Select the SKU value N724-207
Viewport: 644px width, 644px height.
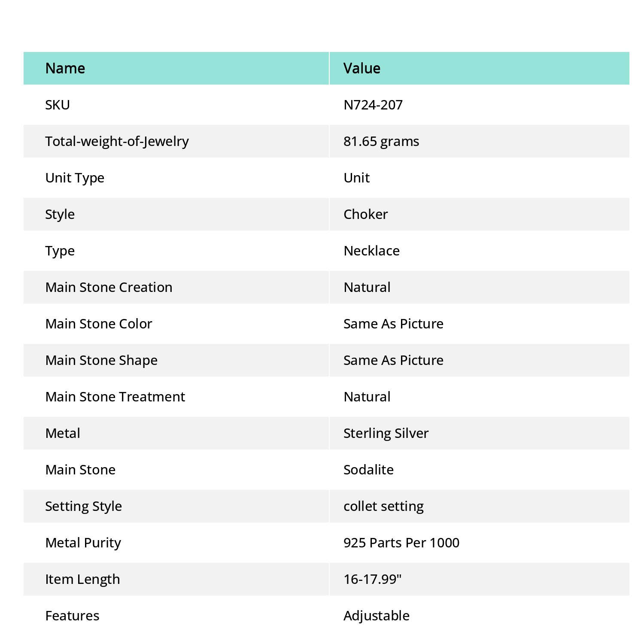click(x=373, y=105)
